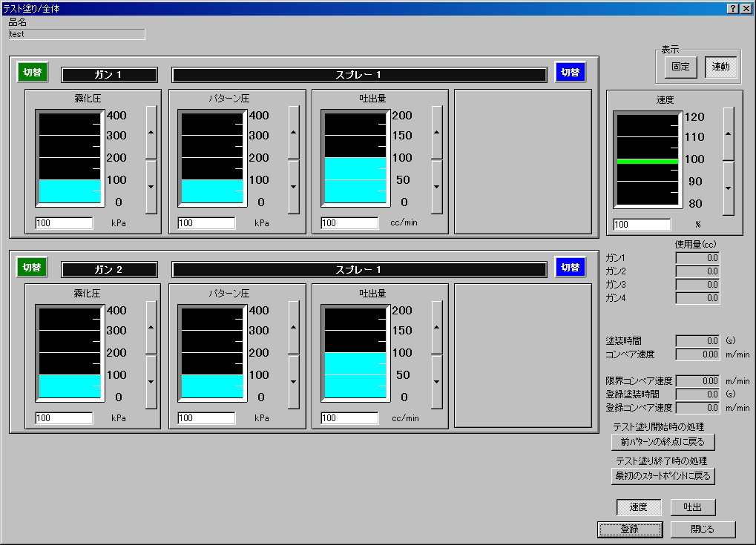Click the blue 切替 button in the ガン 1 panel

570,72
